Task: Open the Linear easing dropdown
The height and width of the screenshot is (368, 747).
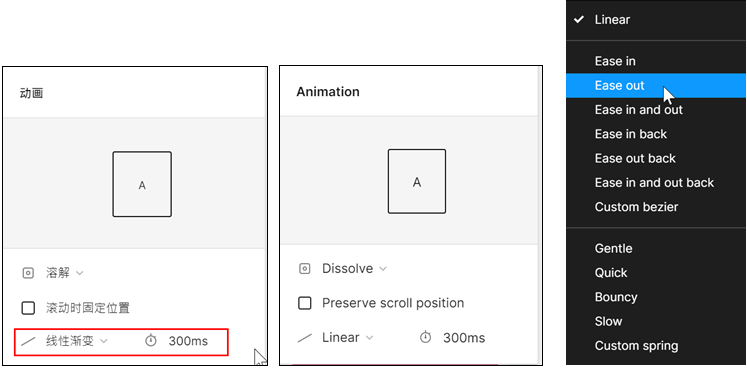Action: [x=348, y=338]
